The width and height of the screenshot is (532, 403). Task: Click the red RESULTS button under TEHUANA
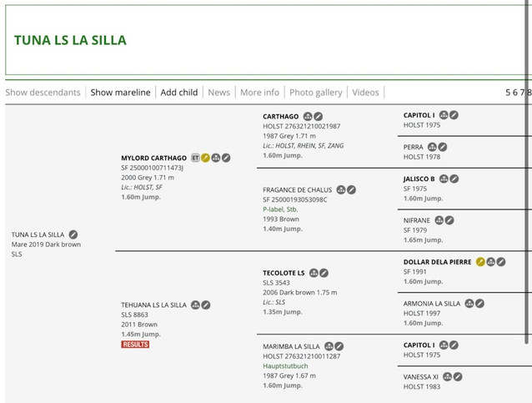pos(136,344)
